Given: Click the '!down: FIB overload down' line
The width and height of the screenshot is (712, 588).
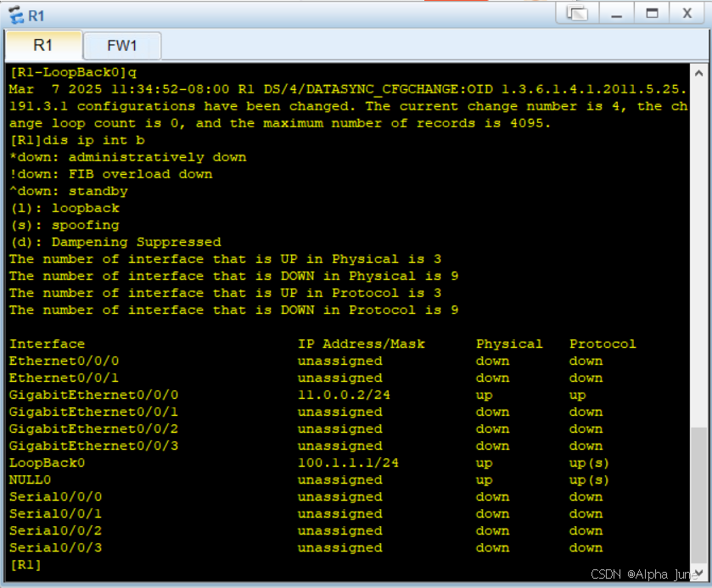Looking at the screenshot, I should coord(111,174).
